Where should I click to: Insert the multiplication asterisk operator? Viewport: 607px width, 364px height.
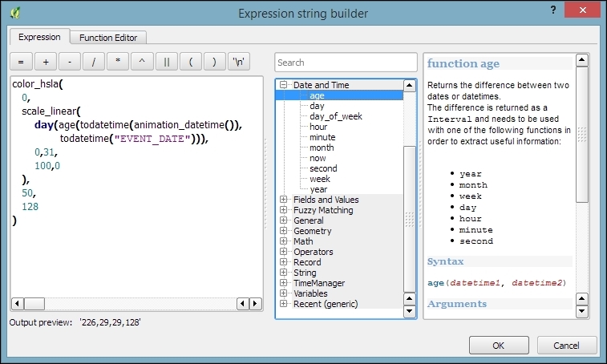tap(118, 62)
